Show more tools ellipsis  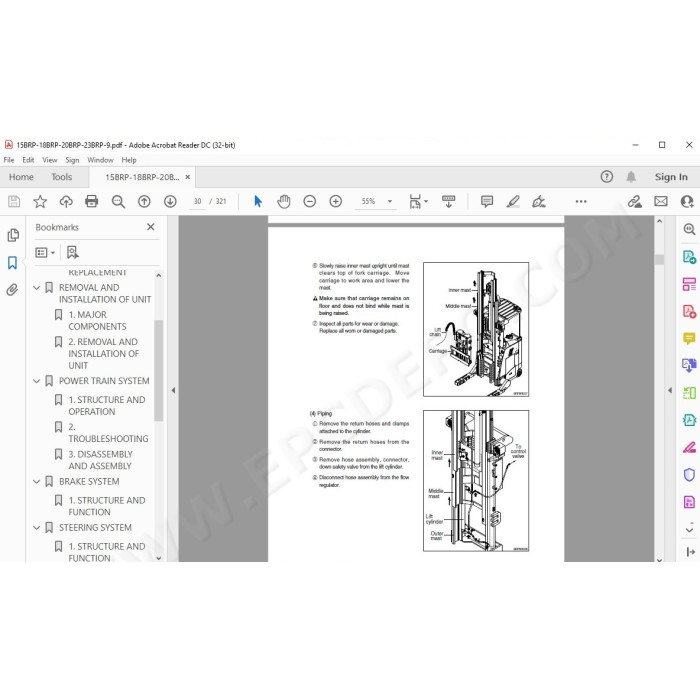point(581,201)
